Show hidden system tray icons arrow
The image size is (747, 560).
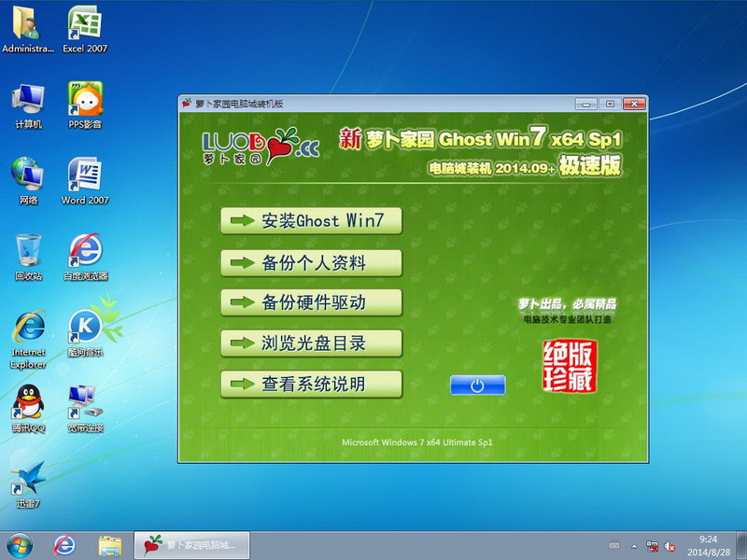click(x=634, y=546)
